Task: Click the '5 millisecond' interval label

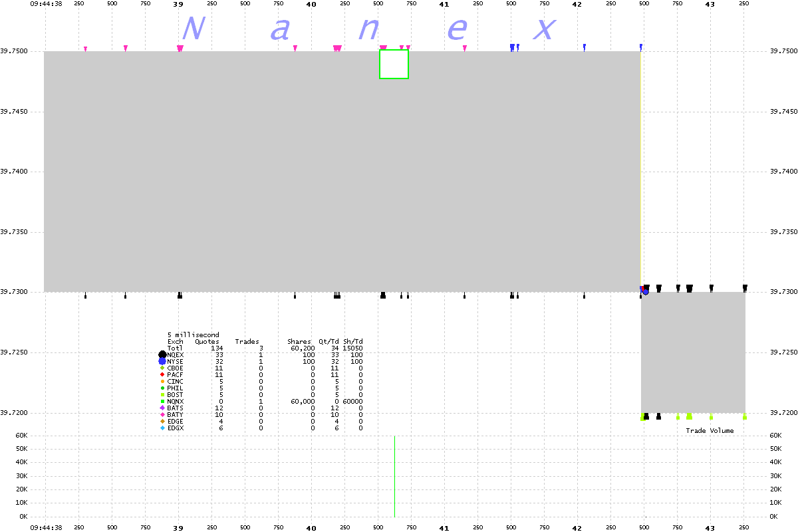Action: [x=194, y=335]
